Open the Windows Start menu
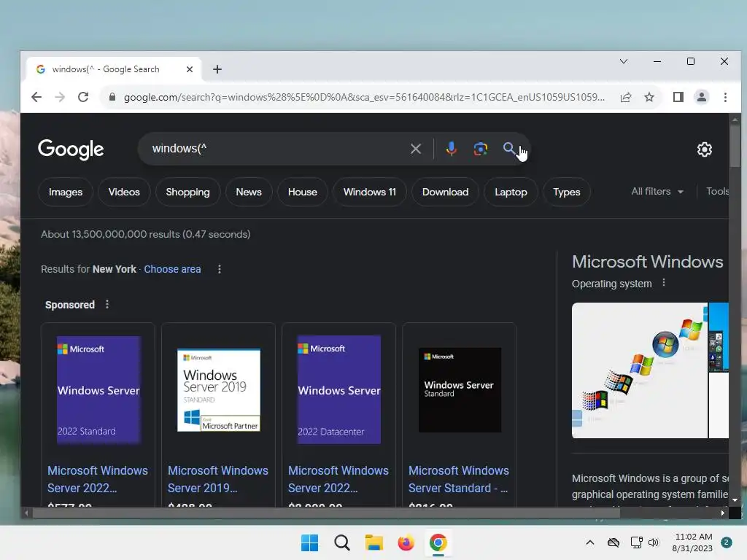The width and height of the screenshot is (747, 560). (309, 542)
